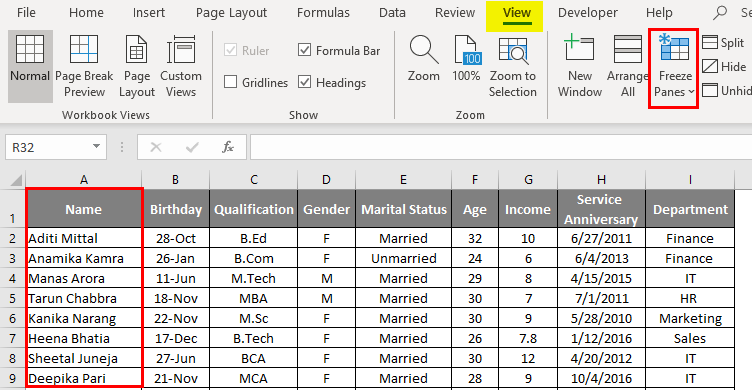Click the Birthday header cell
This screenshot has height=390, width=752.
click(176, 209)
